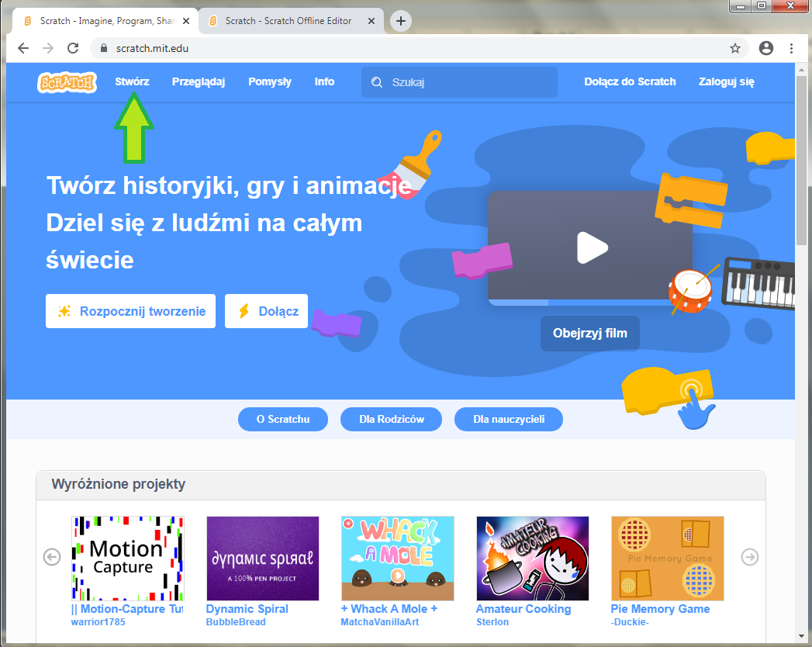Click the play button on the promo video

coord(593,247)
